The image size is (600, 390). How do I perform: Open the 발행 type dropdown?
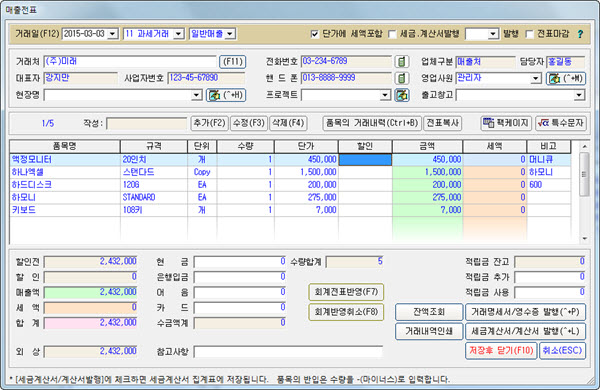[x=493, y=34]
